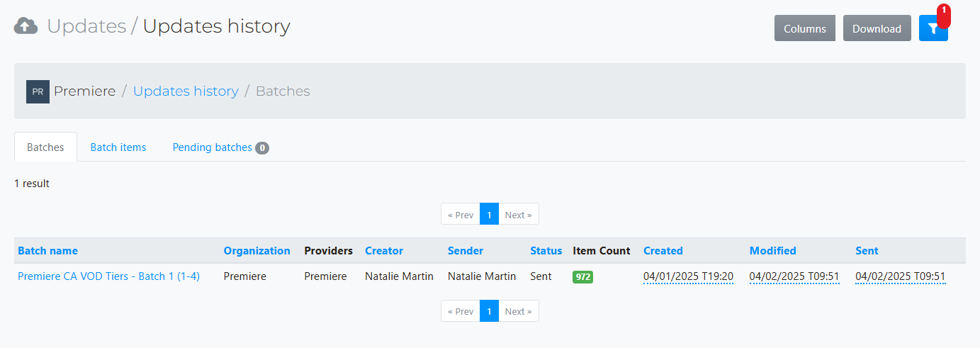
Task: Sort table by Sender column
Action: (x=466, y=251)
